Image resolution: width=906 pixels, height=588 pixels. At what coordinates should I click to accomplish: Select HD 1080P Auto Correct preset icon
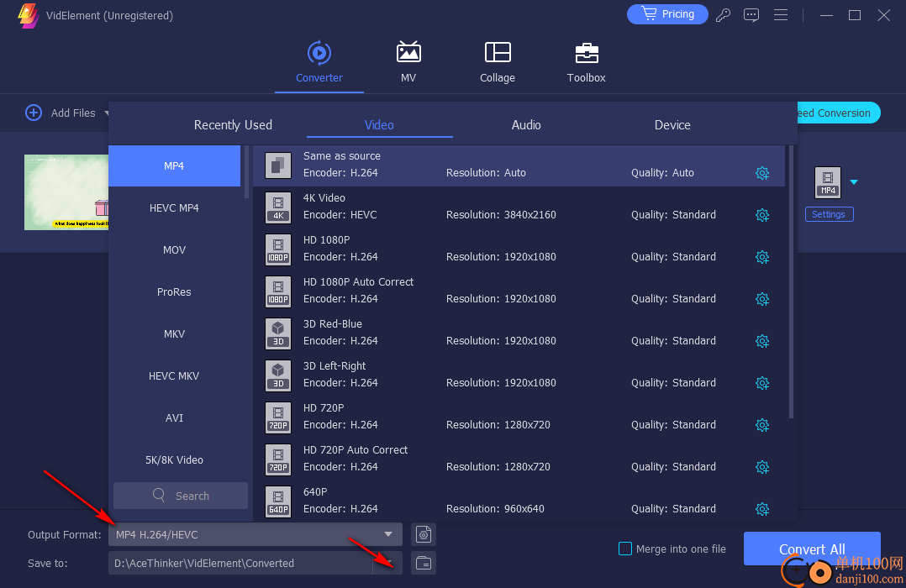point(278,291)
